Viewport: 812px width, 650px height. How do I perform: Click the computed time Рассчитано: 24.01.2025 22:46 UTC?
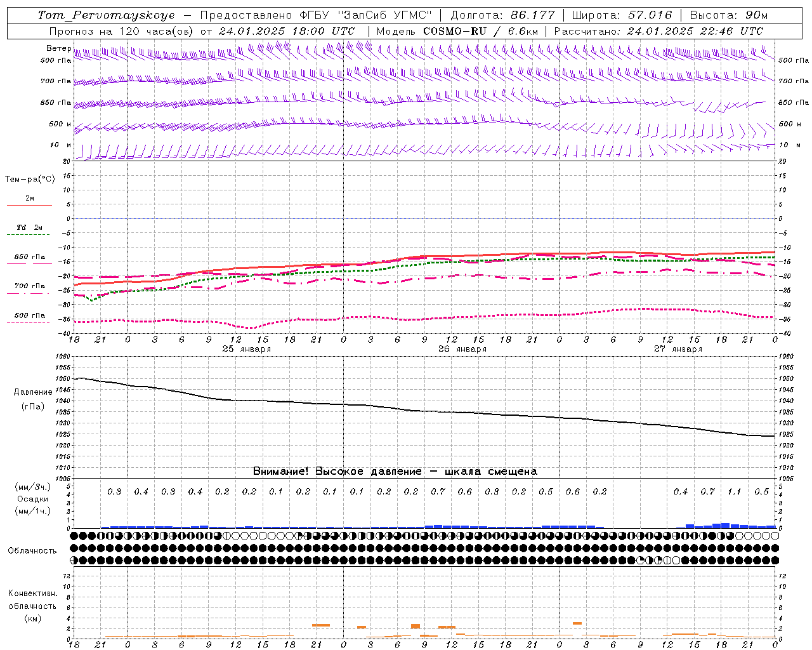point(658,31)
